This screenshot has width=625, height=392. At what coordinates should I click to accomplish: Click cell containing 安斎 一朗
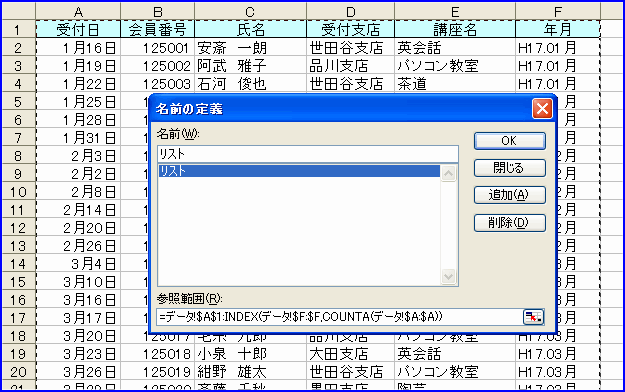[x=250, y=47]
